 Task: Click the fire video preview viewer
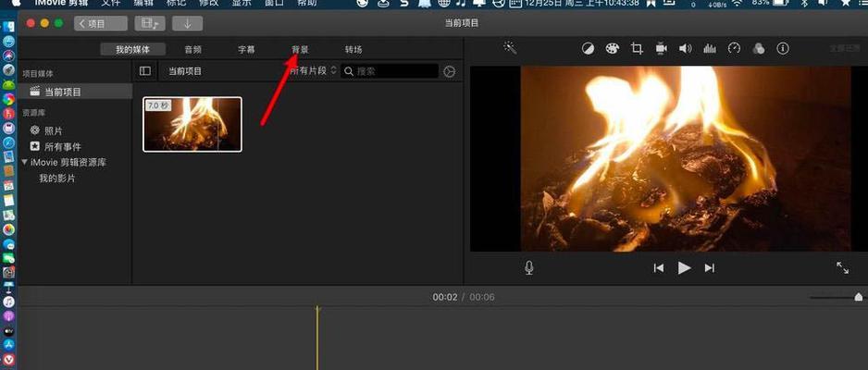[669, 159]
